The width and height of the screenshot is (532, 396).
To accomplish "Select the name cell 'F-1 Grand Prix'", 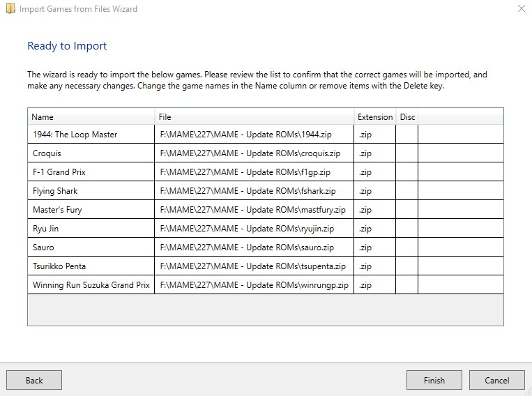I will coord(91,172).
